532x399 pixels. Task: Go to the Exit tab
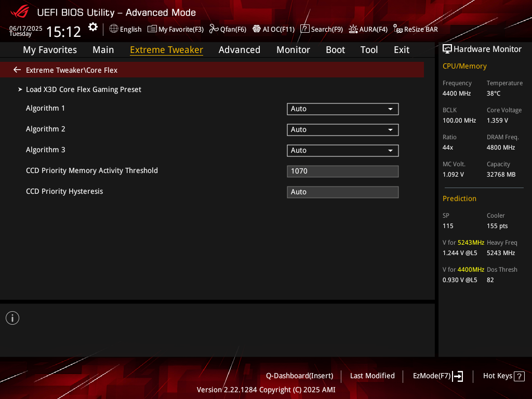tap(402, 50)
